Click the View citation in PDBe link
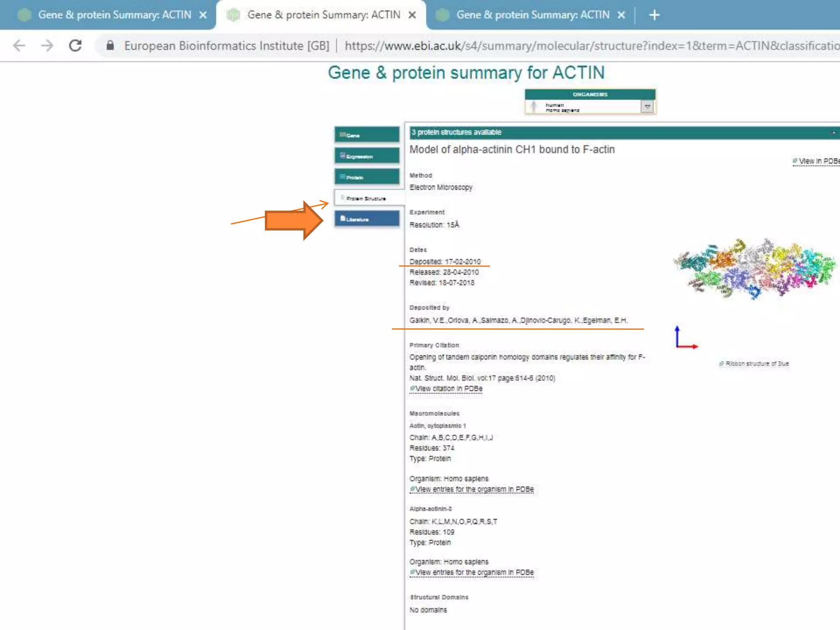Screen dimensions: 840x630 [x=446, y=388]
